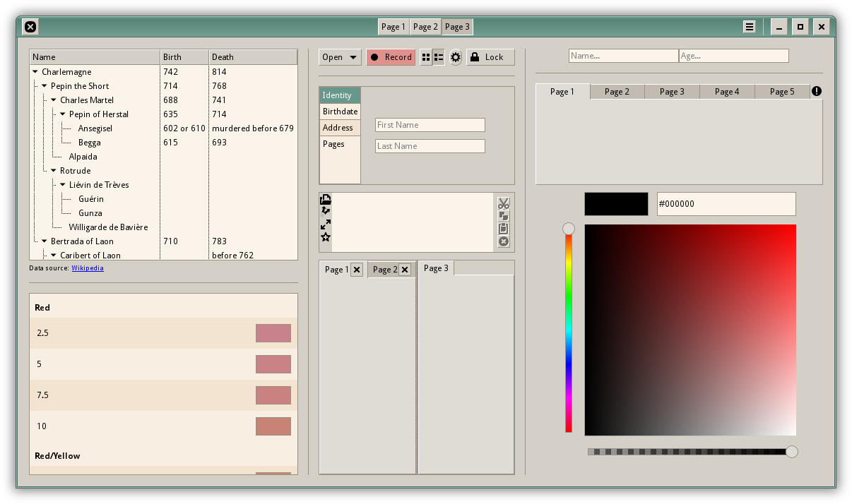852x504 pixels.
Task: Close the Page 2 tab with its X
Action: 405,269
